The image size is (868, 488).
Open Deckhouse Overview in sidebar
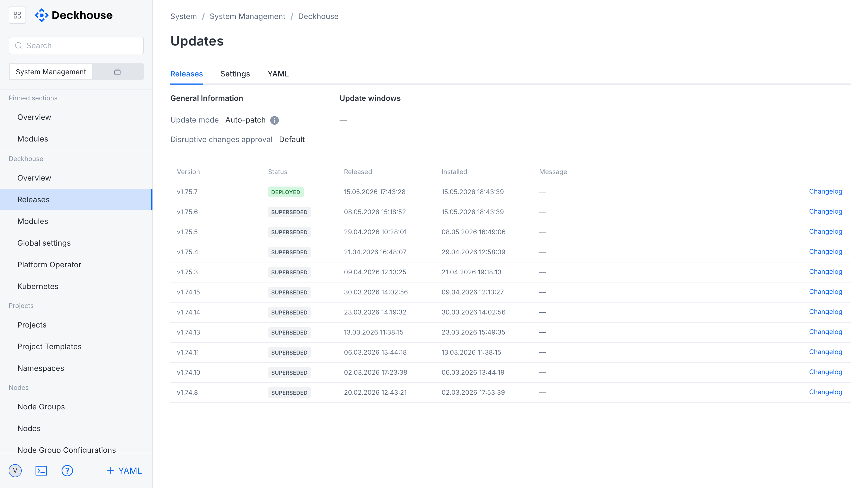coord(76,178)
